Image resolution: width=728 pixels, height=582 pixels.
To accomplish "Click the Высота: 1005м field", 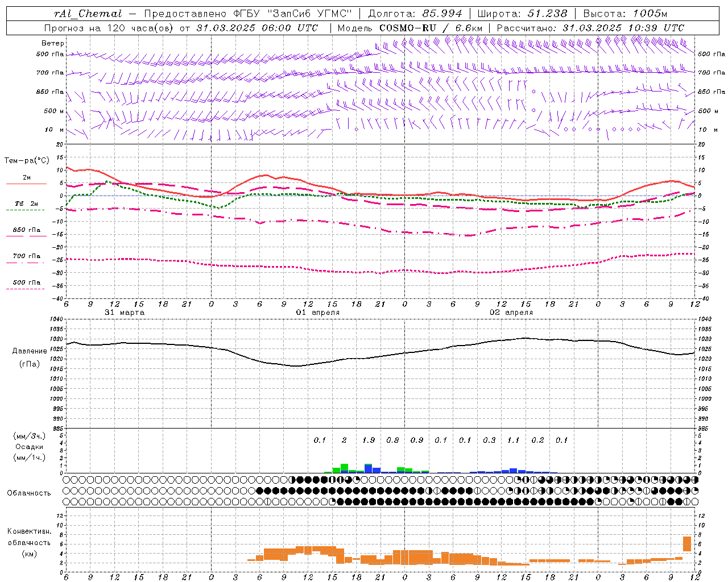I will [625, 14].
